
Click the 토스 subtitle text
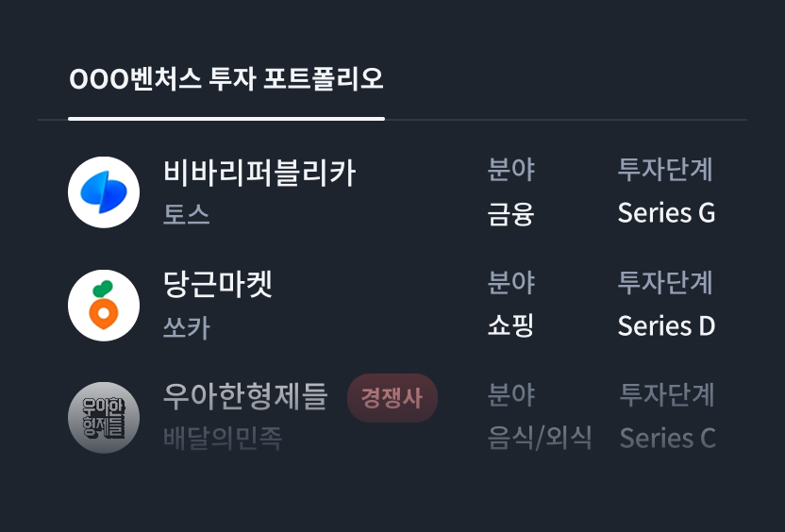click(187, 215)
